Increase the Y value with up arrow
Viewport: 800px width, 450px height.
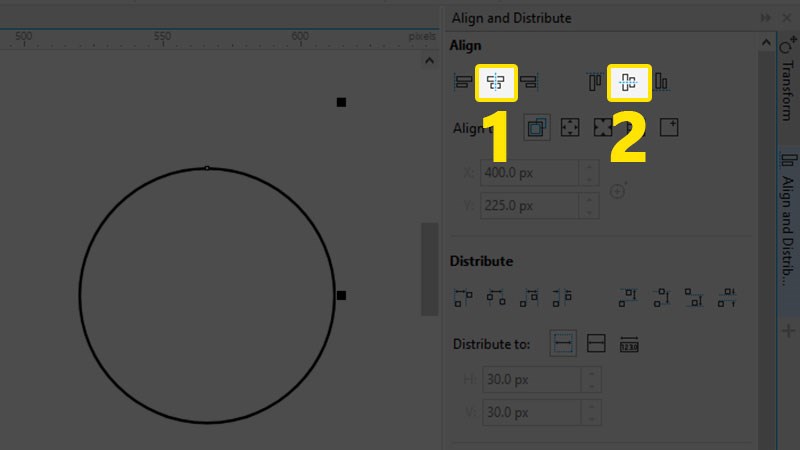[x=589, y=199]
